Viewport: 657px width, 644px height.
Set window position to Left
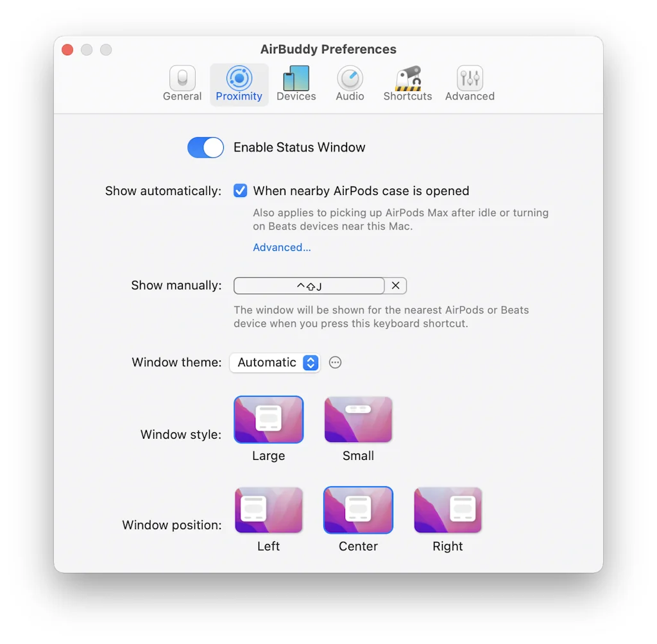pos(268,511)
